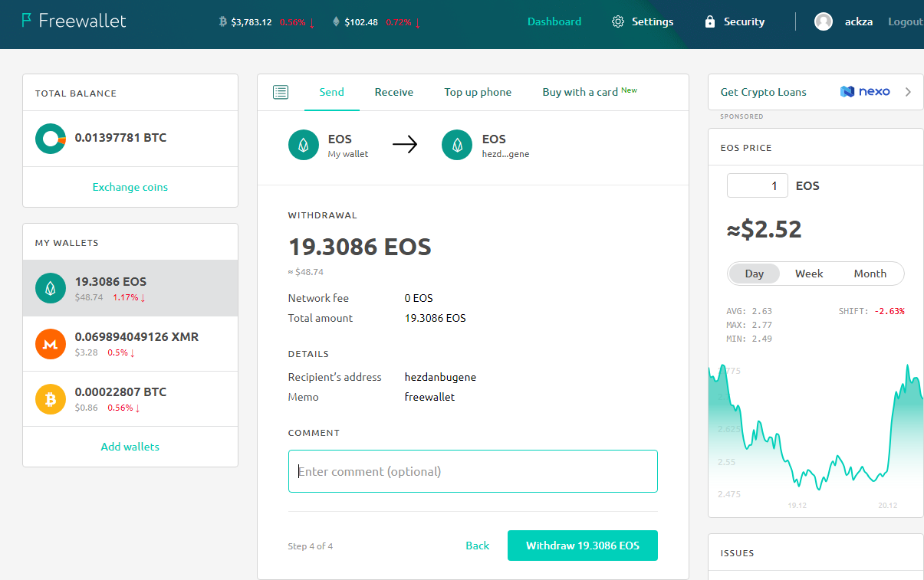
Task: Focus the comment input field
Action: [x=473, y=471]
